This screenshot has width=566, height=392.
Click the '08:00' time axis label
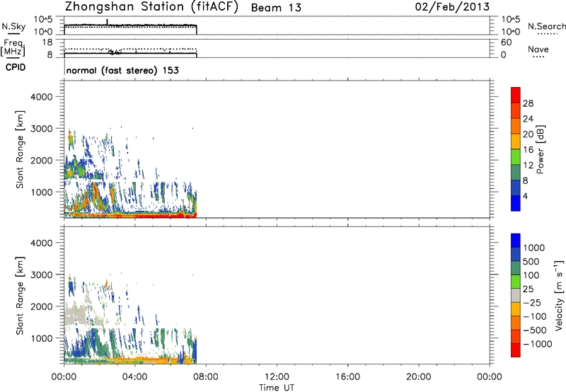coord(206,377)
